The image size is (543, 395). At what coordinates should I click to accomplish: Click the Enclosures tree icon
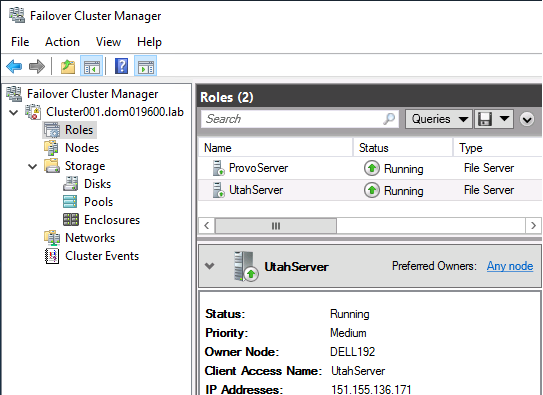point(71,219)
